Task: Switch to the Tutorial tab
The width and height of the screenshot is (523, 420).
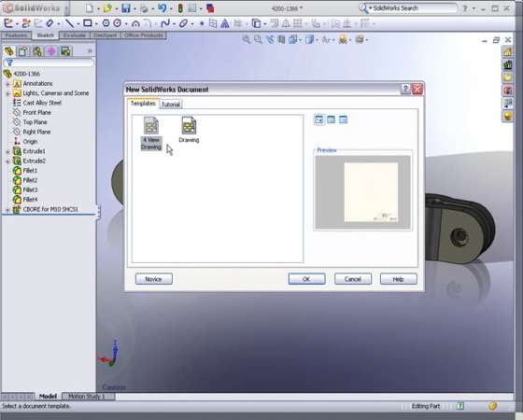Action: [171, 105]
